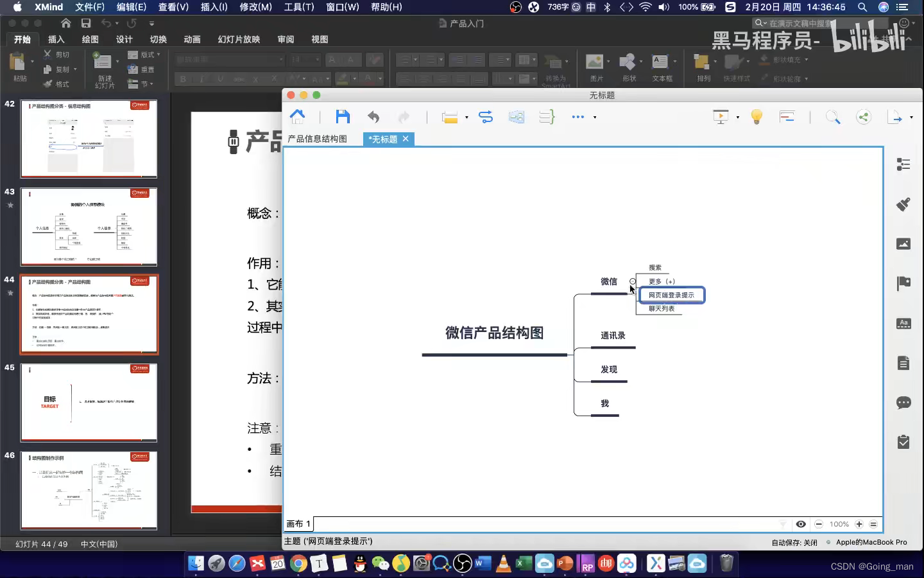
Task: Select the 发现 topic node
Action: click(609, 369)
